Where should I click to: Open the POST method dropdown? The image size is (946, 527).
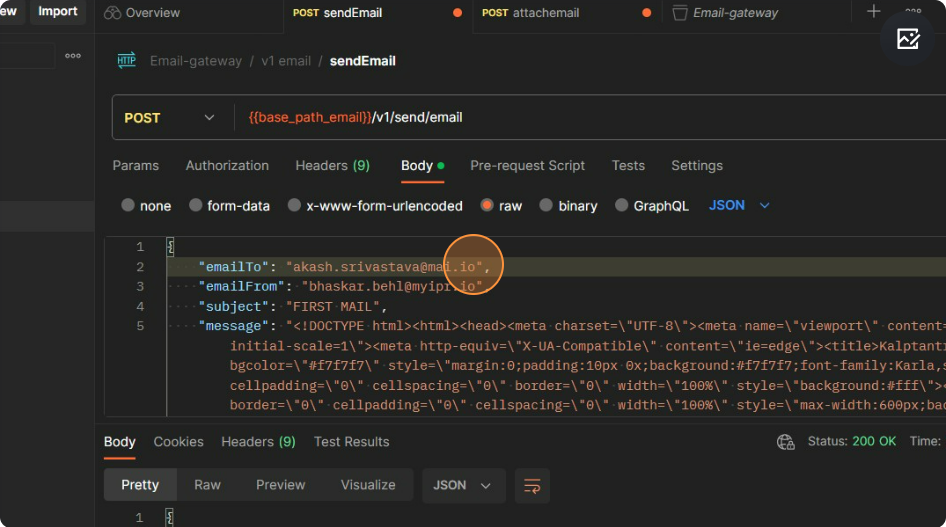[x=170, y=118]
